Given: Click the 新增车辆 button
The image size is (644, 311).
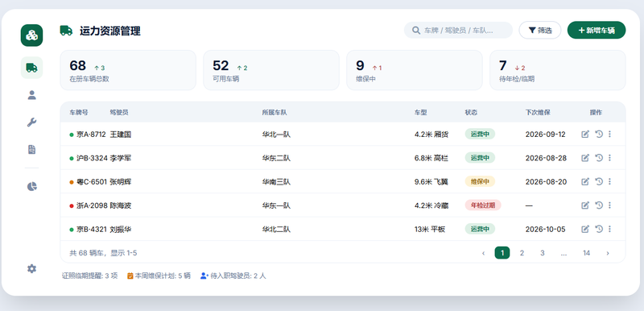Looking at the screenshot, I should (597, 31).
